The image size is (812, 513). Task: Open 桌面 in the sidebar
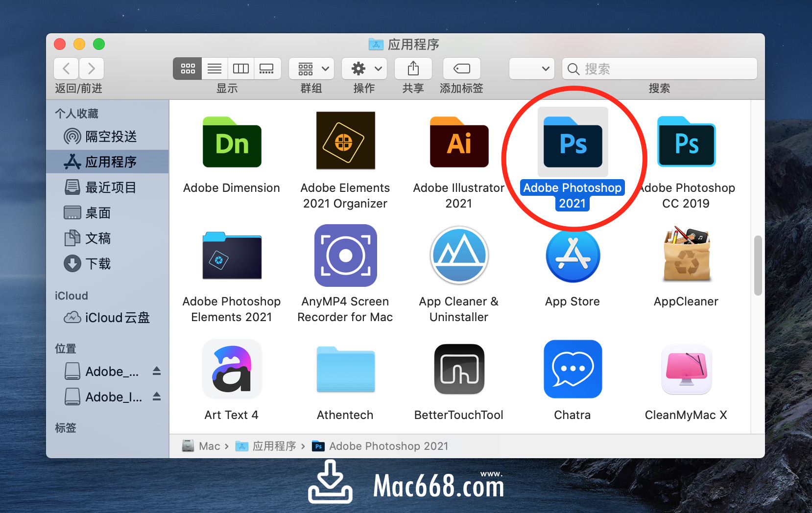107,212
